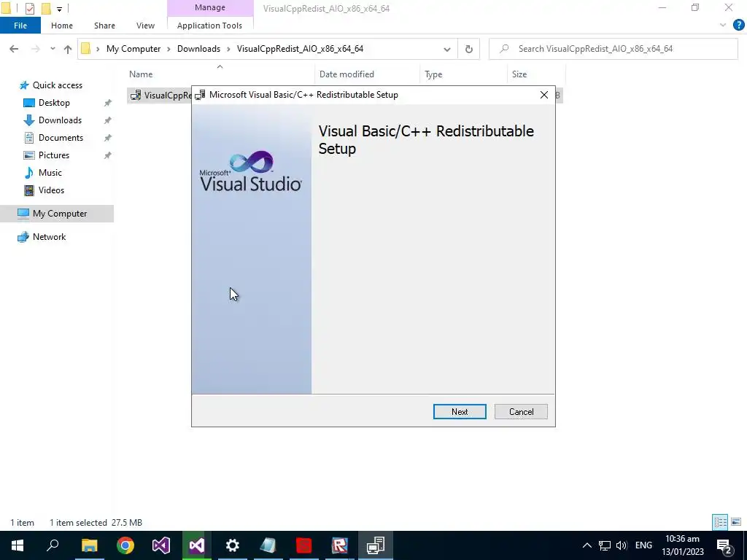Viewport: 747px width, 560px height.
Task: Open the File menu in Explorer
Action: pyautogui.click(x=20, y=26)
